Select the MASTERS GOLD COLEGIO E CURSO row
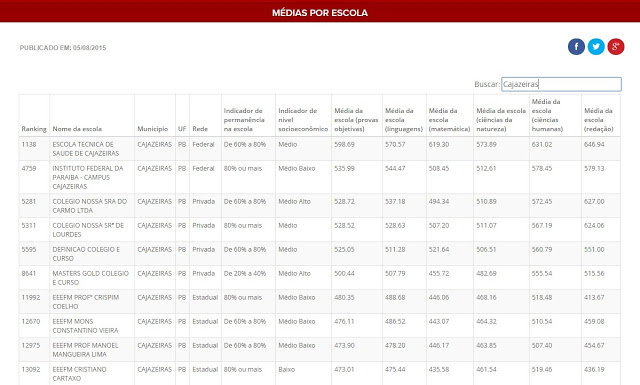The height and width of the screenshot is (385, 640). pos(320,278)
